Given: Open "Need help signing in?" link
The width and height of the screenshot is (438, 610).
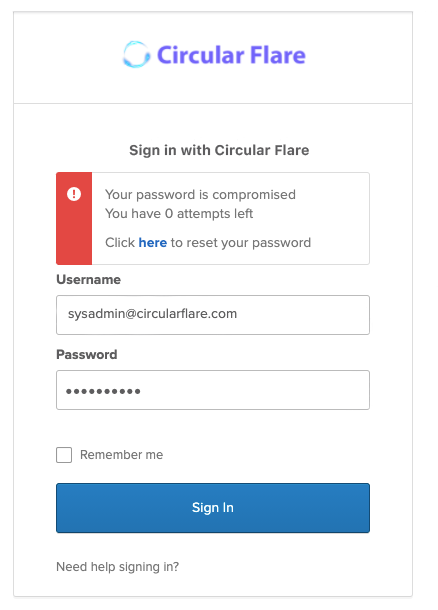Looking at the screenshot, I should pos(117,567).
